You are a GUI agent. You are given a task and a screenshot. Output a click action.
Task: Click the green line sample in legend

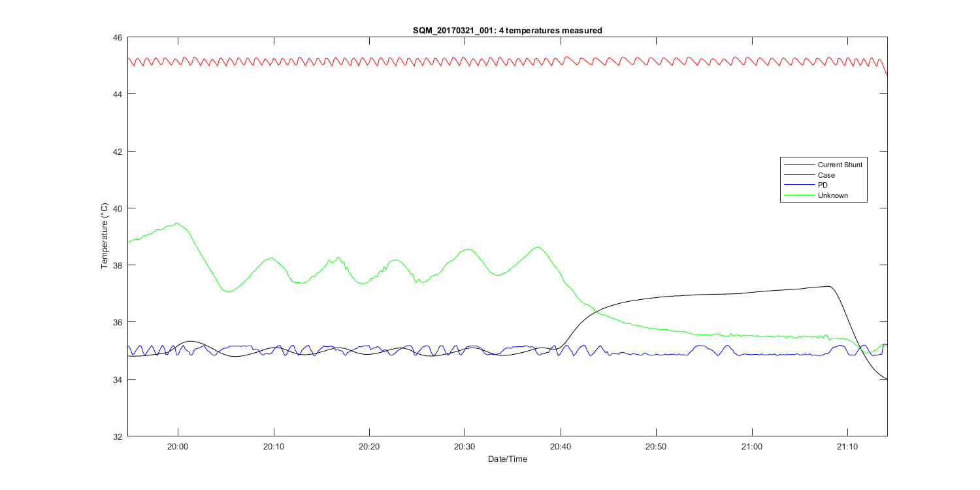(798, 195)
